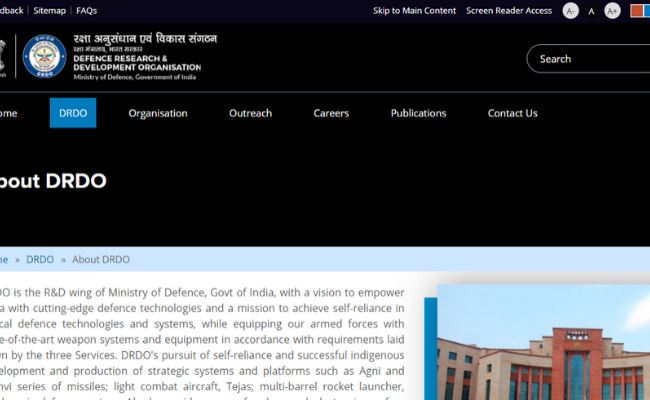Click the DRDO breadcrumb link
This screenshot has width=650, height=400.
coord(40,259)
